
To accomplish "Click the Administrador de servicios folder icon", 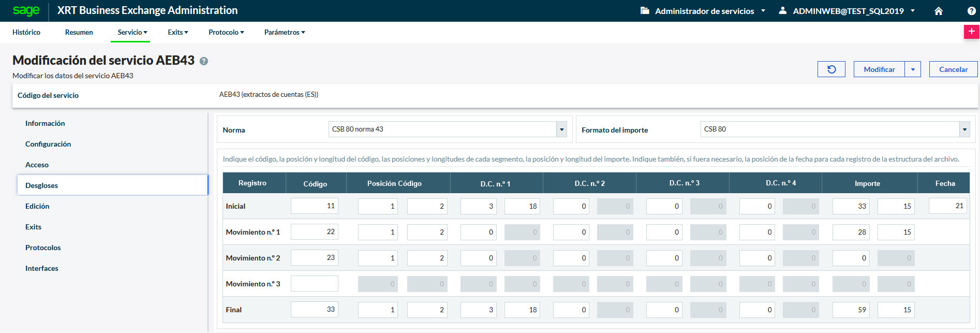I will [645, 10].
